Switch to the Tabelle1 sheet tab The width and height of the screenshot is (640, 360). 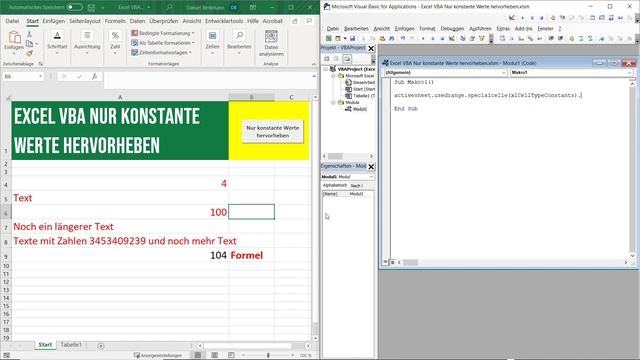[x=71, y=345]
